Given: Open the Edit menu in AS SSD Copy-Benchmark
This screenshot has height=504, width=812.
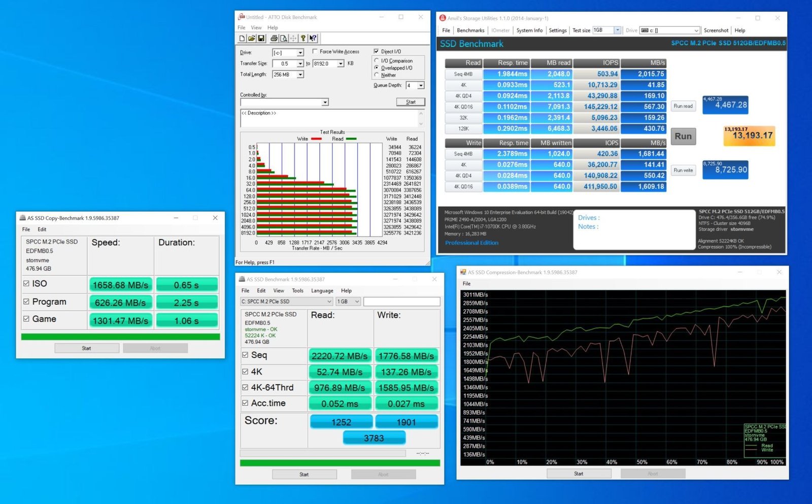Looking at the screenshot, I should (42, 229).
